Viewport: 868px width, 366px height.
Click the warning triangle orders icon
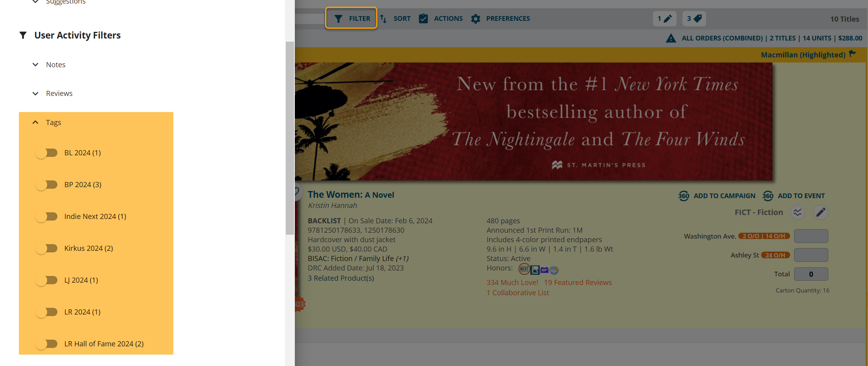tap(671, 38)
